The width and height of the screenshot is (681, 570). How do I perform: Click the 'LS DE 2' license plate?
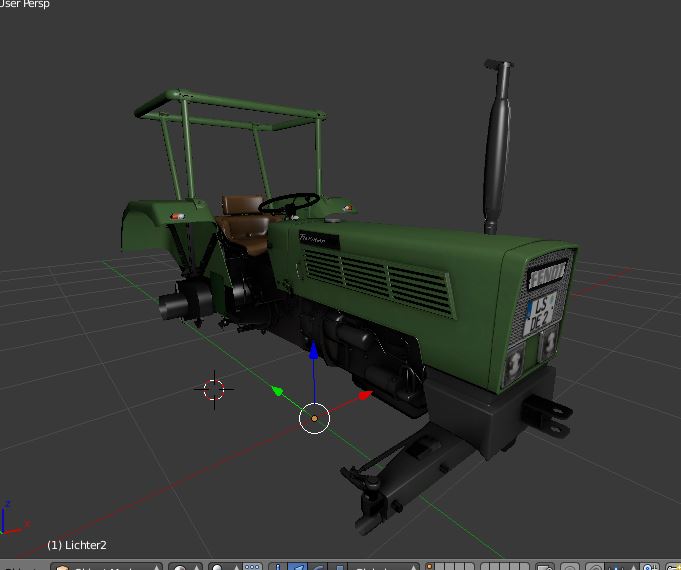[541, 314]
